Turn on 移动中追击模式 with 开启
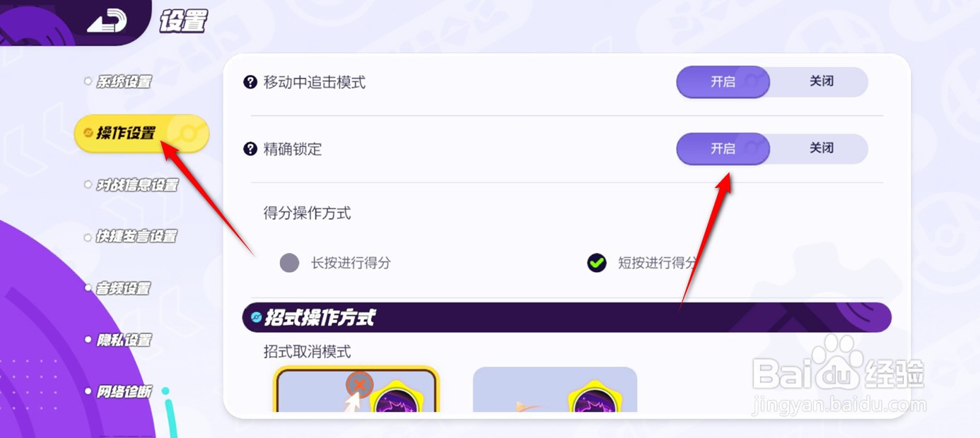This screenshot has width=980, height=438. point(723,82)
